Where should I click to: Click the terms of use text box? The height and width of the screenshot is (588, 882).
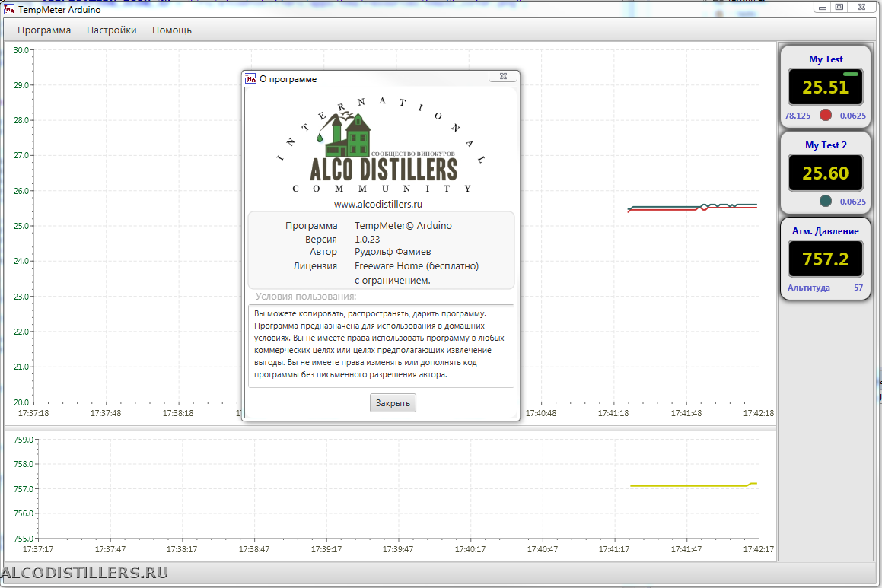pyautogui.click(x=381, y=345)
